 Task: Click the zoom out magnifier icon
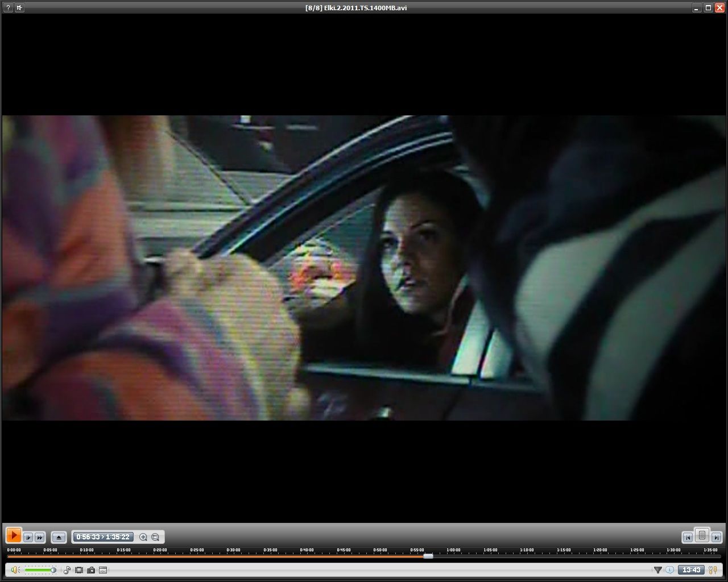click(x=155, y=537)
